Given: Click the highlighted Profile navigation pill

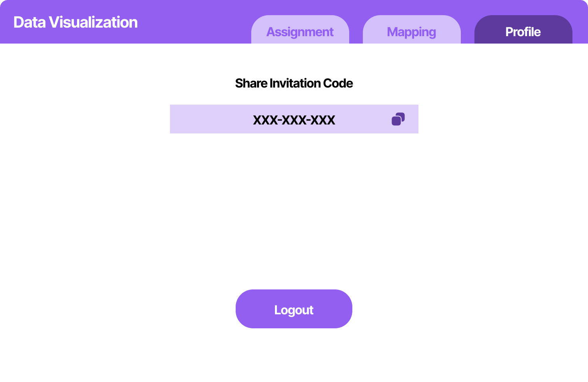Looking at the screenshot, I should click(x=523, y=32).
